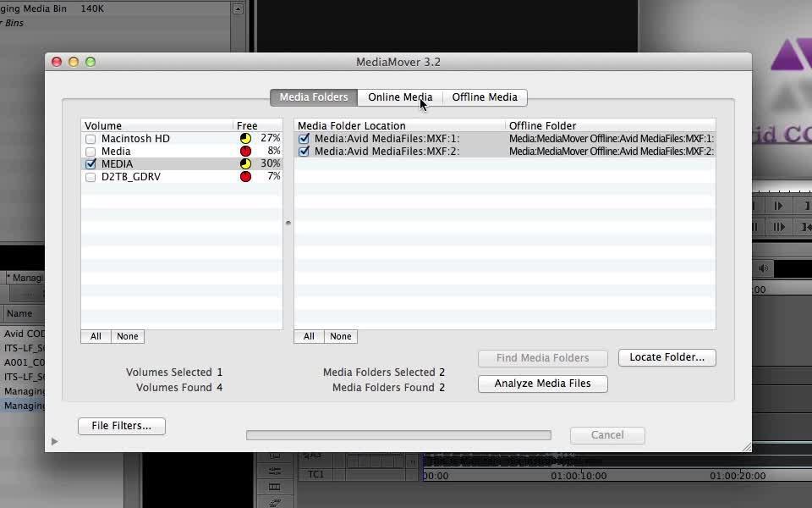
Task: Uncheck the uppercase MEDIA volume checkbox
Action: coord(91,163)
